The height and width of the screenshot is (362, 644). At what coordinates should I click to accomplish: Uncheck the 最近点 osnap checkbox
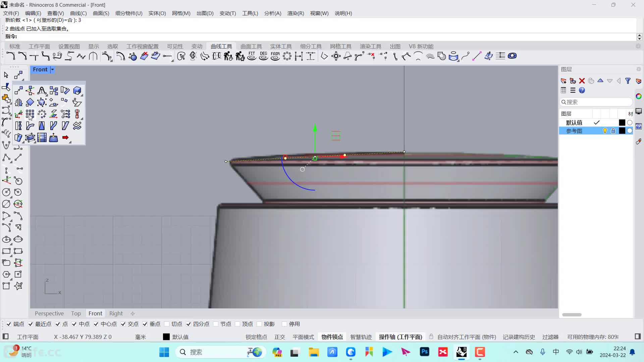31,324
